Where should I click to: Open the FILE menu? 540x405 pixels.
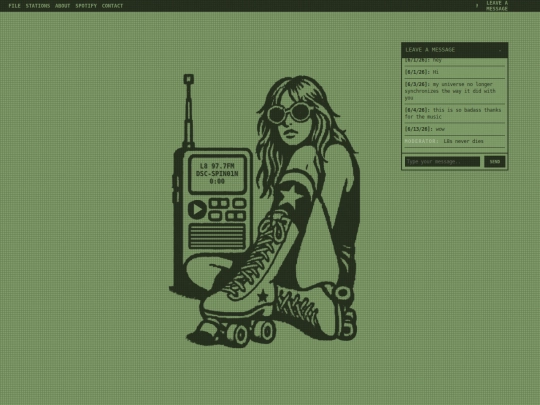coord(14,6)
